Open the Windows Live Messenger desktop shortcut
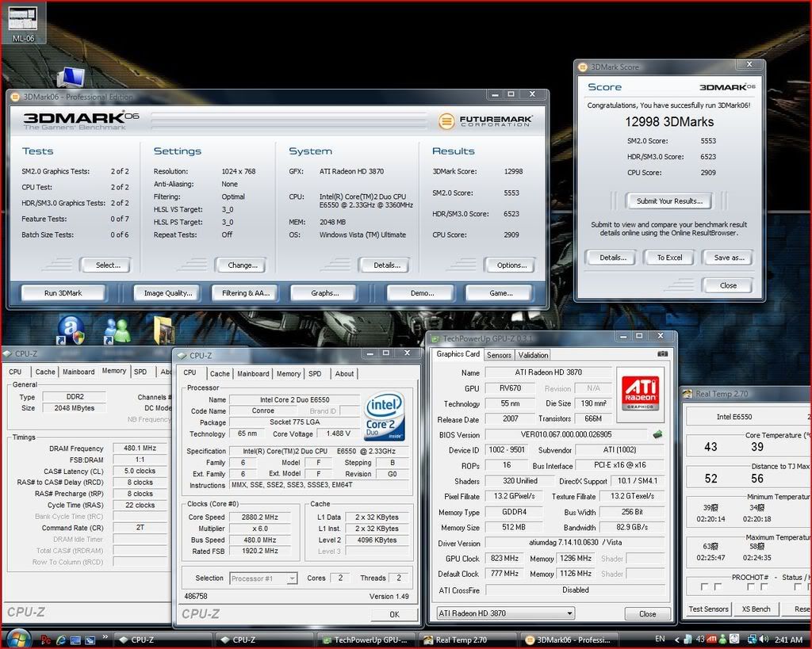Screen dimensions: 812x649 [117, 330]
